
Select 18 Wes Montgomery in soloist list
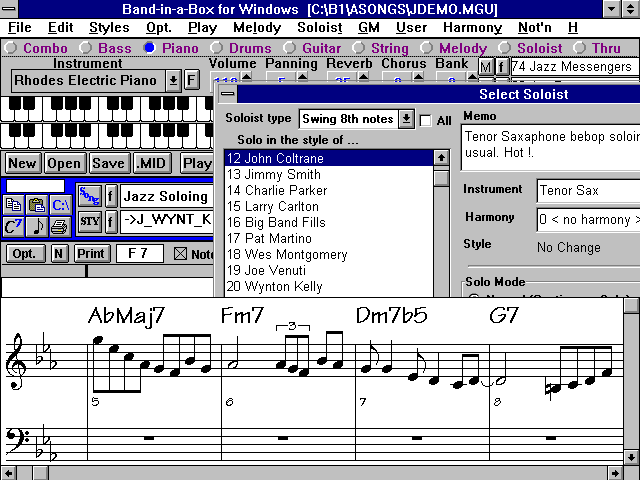(328, 254)
